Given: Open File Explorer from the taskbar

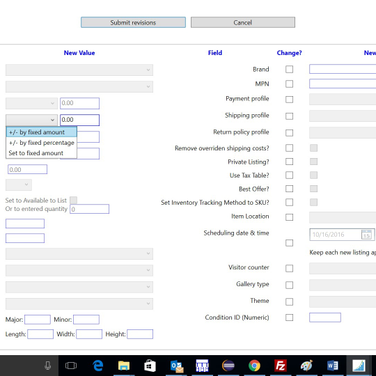Looking at the screenshot, I should pos(124,366).
